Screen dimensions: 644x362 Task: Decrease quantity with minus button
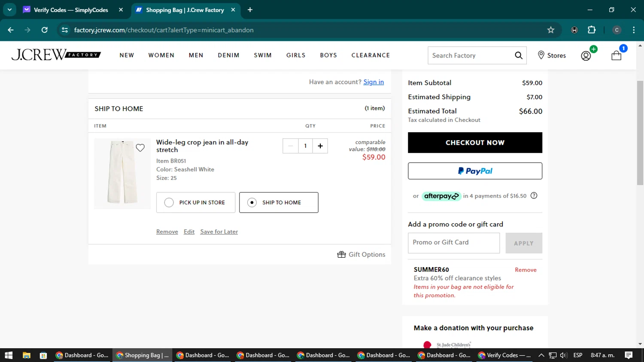pos(290,146)
